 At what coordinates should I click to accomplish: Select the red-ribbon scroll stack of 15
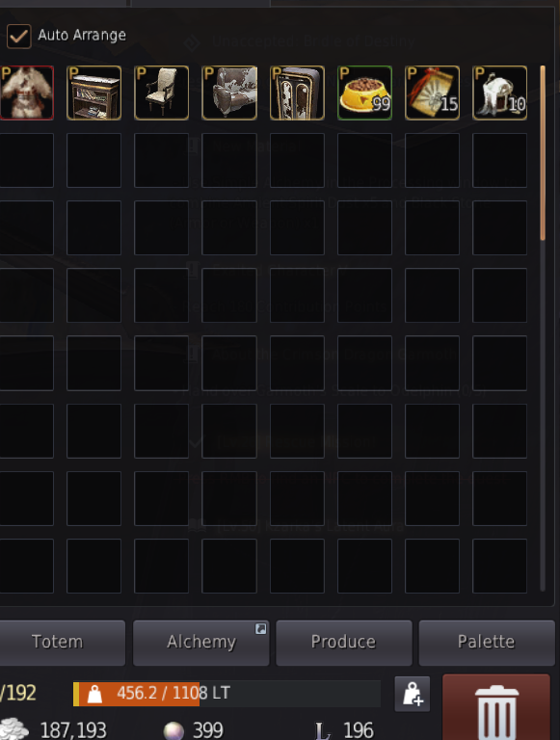(432, 92)
